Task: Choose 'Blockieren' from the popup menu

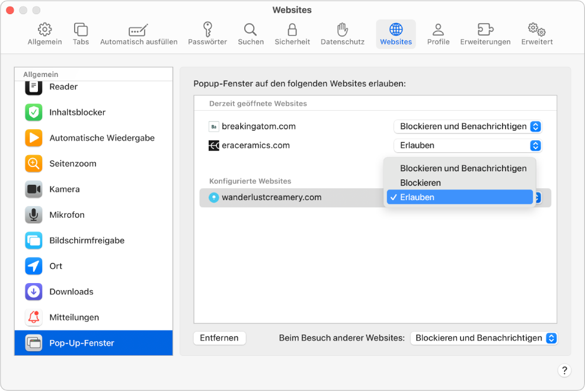Action: 420,183
